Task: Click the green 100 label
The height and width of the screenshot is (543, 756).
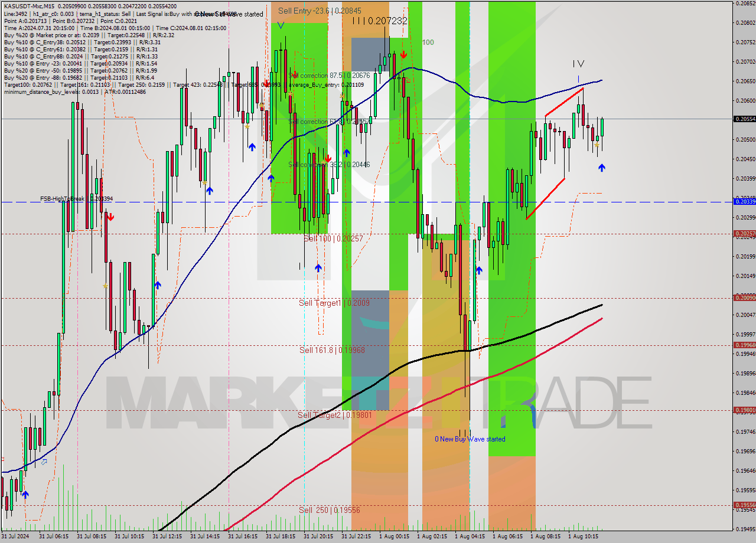Action: click(428, 42)
